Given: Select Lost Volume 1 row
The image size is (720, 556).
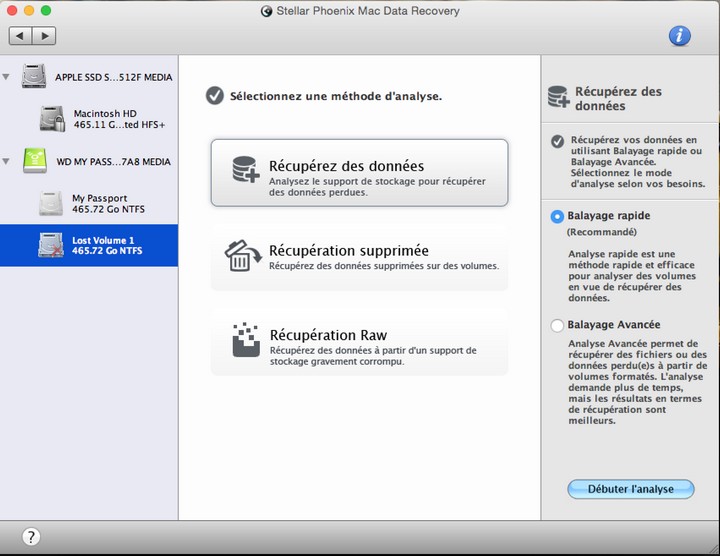Looking at the screenshot, I should click(x=89, y=245).
